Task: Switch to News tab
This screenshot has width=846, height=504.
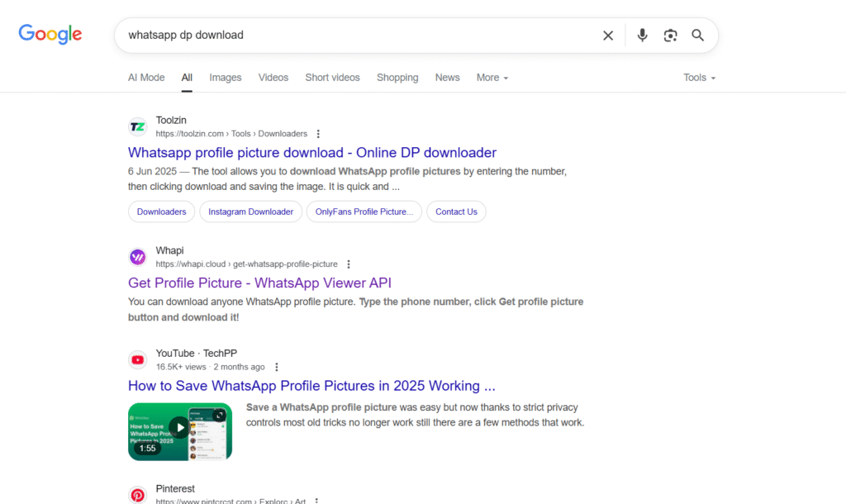Action: click(x=447, y=78)
